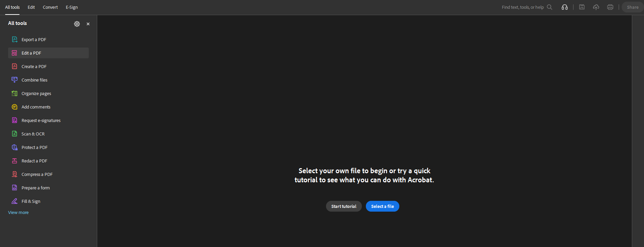Select the Scan & OCR text label
644x247 pixels.
pos(33,134)
